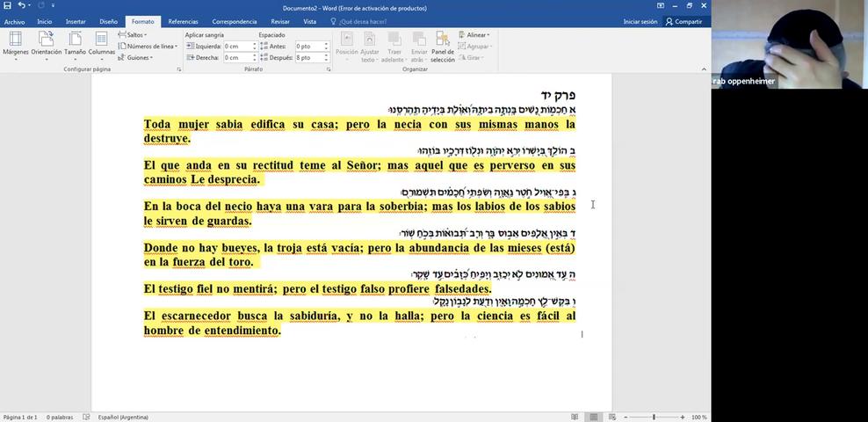Click the video thumbnail of rab oppenheimer

[x=790, y=44]
